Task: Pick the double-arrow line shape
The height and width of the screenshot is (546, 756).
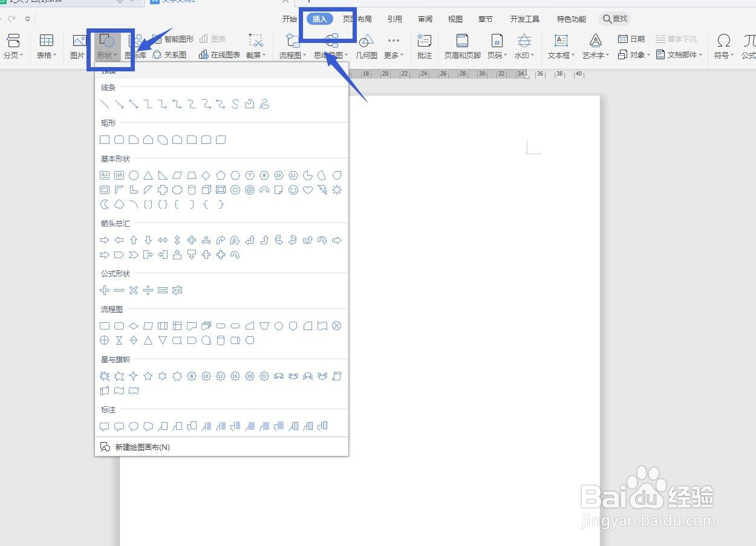Action: click(x=134, y=105)
